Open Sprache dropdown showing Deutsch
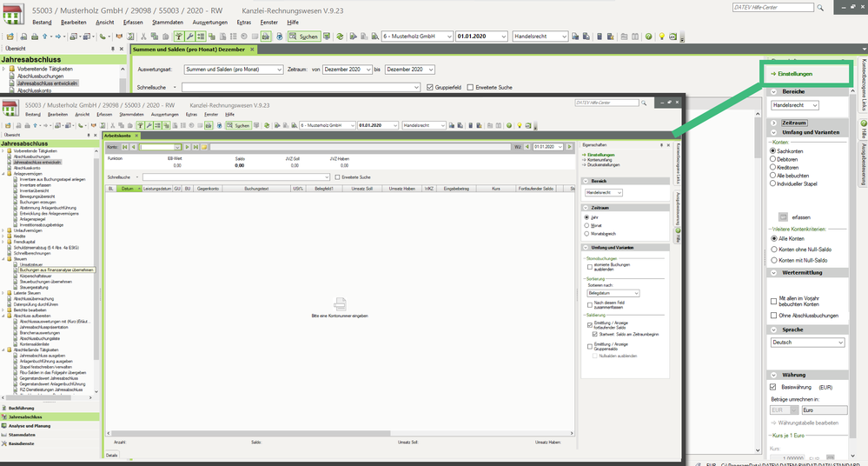868x466 pixels. pyautogui.click(x=808, y=343)
